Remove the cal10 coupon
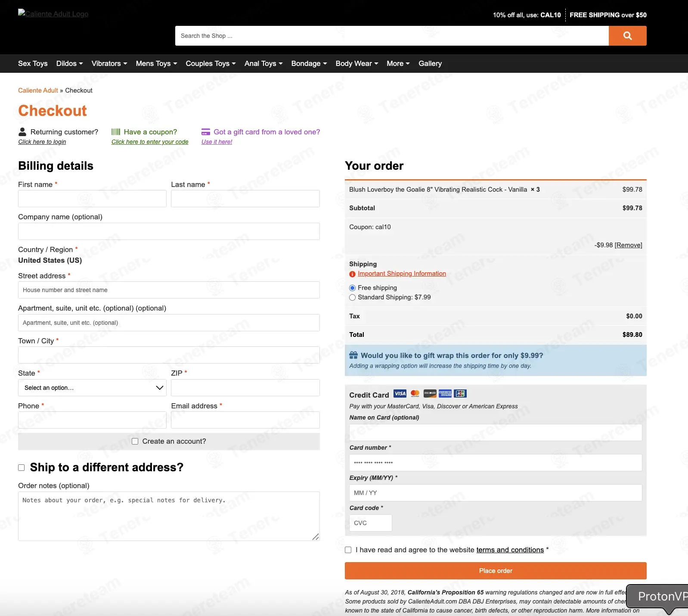 click(628, 245)
